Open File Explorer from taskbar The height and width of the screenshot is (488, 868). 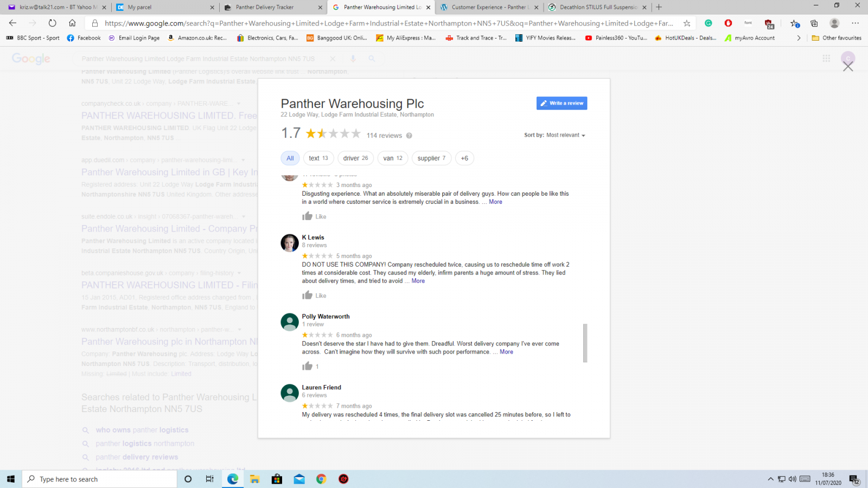pos(254,479)
